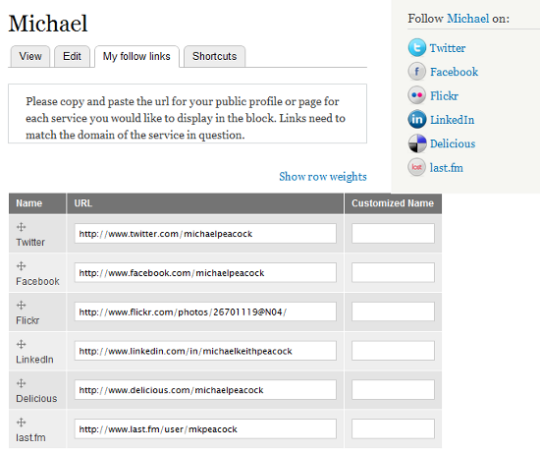The width and height of the screenshot is (540, 453).
Task: Grab the drag handle for Twitter row
Action: pos(21,227)
